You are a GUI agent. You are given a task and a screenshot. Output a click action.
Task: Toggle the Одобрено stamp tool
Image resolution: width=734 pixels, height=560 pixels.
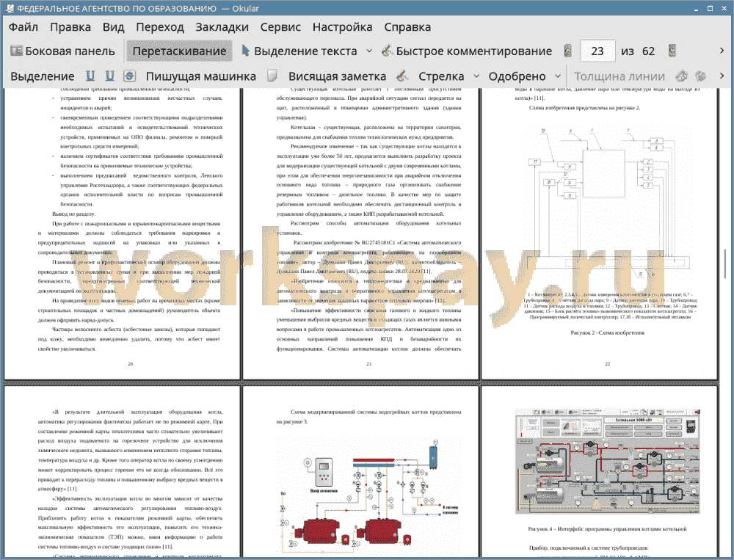517,76
